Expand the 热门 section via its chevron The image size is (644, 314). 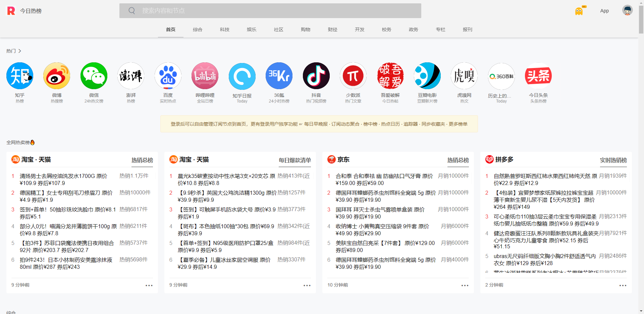pos(20,51)
